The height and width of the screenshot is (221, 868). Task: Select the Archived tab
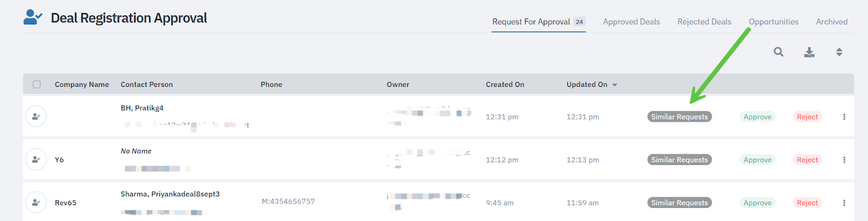click(x=832, y=22)
